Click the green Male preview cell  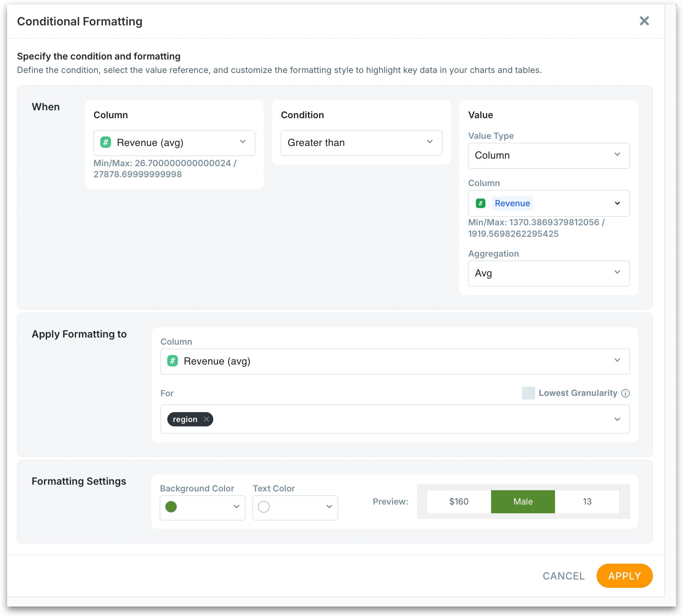523,502
